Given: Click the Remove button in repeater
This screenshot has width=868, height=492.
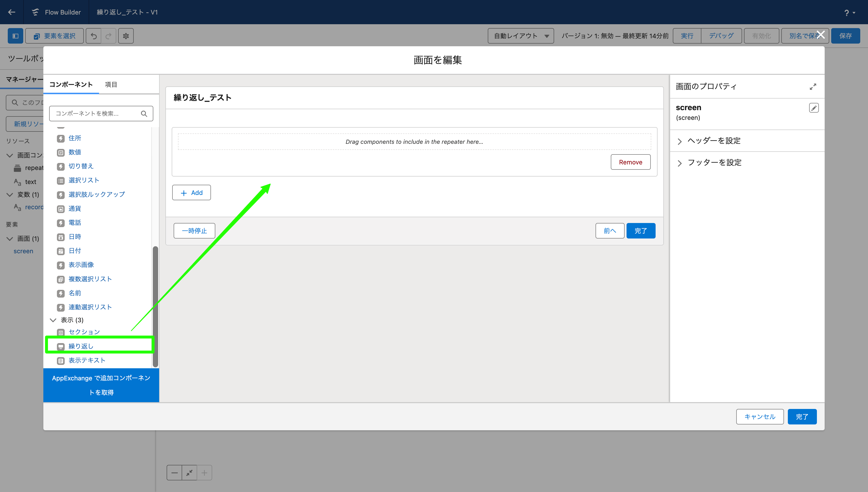Looking at the screenshot, I should coord(630,162).
